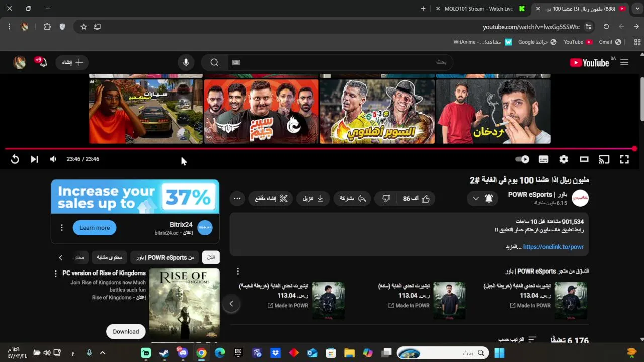Show next merchandise items with arrow
Screen dimensions: 644x362
click(x=231, y=304)
